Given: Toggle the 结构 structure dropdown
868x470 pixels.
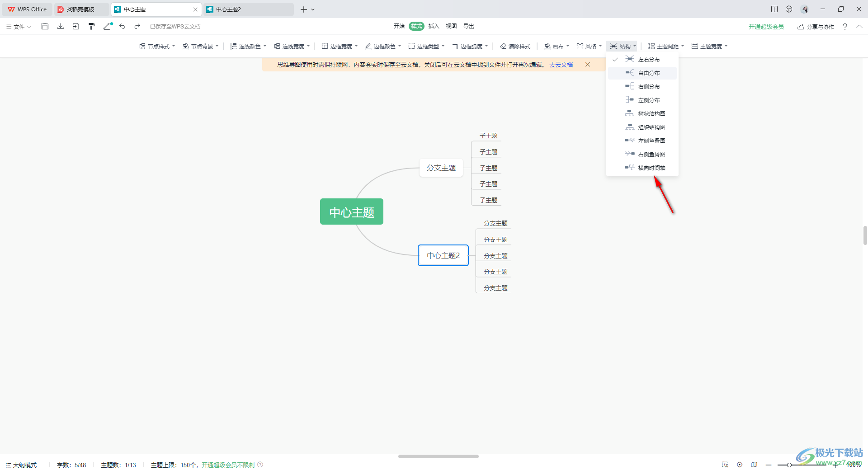Looking at the screenshot, I should pyautogui.click(x=622, y=46).
